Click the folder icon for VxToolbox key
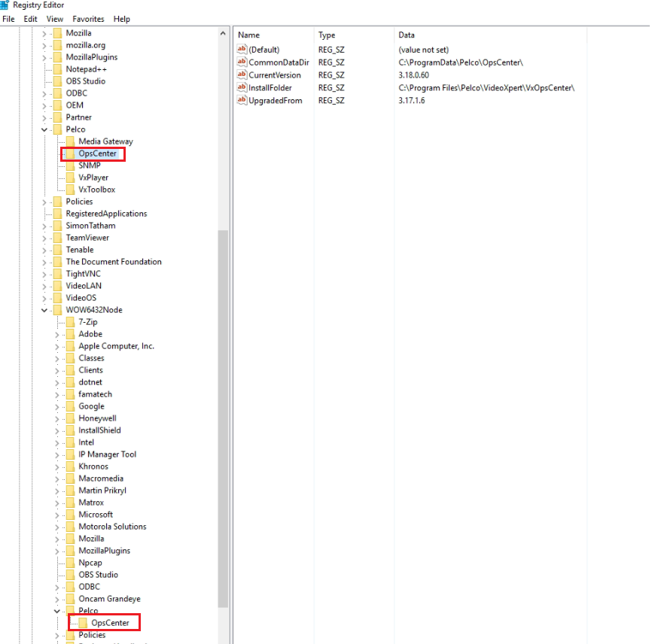Image resolution: width=652 pixels, height=644 pixels. (70, 190)
